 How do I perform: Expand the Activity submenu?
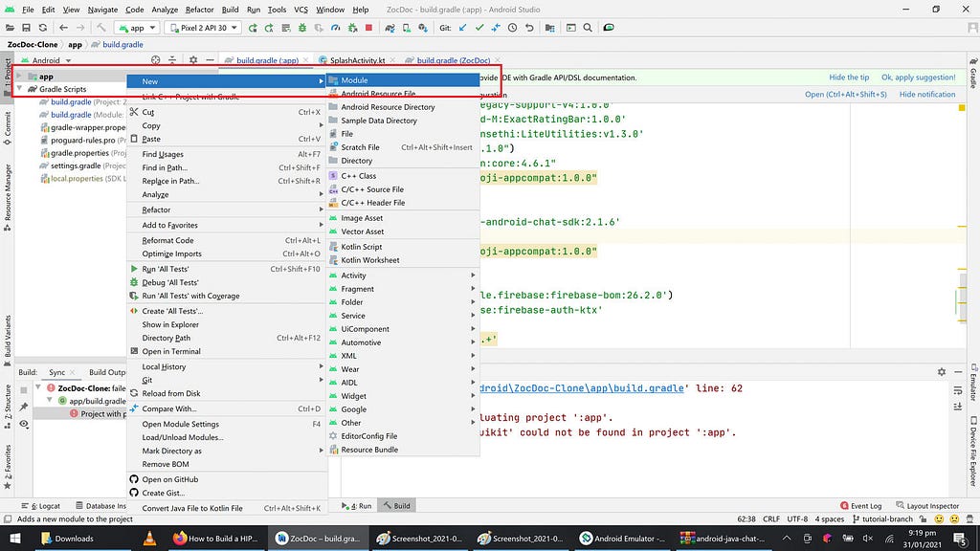click(x=403, y=275)
